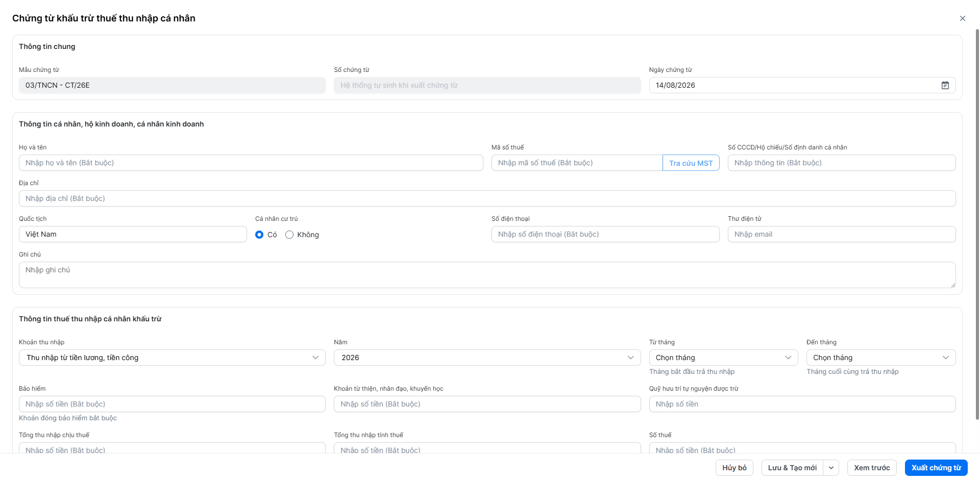Image resolution: width=980 pixels, height=482 pixels.
Task: Open the Quốc tịch field showing Việt Nam
Action: point(133,234)
